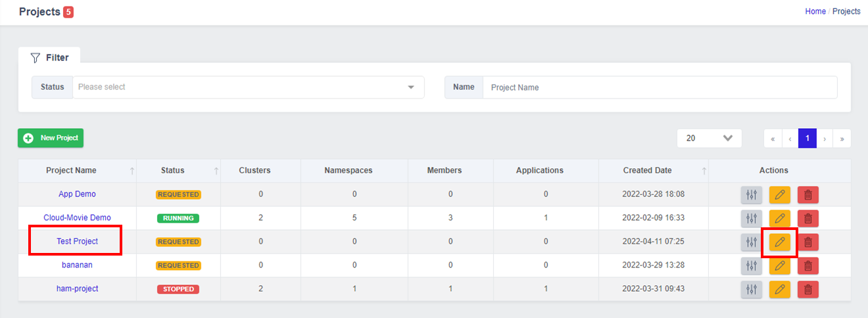The image size is (868, 318).
Task: Sort by Status column arrow
Action: click(216, 171)
